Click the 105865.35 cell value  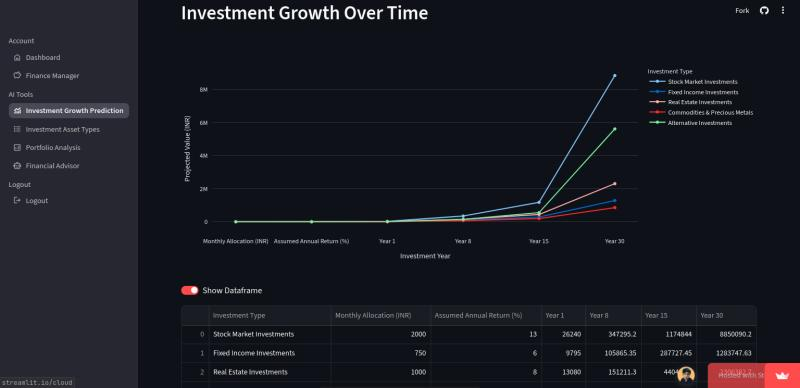pos(613,353)
